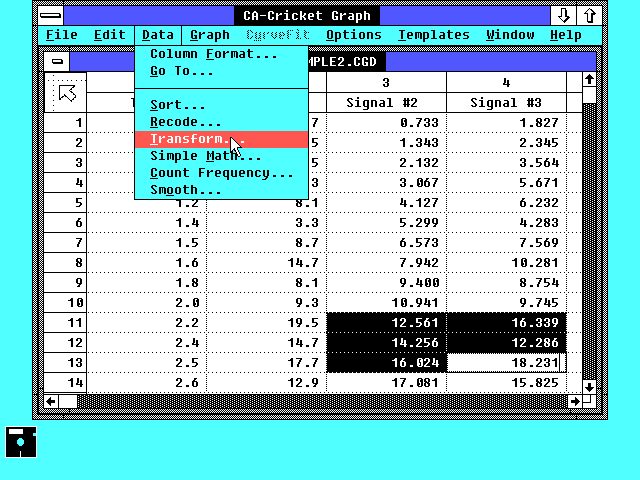Open the SAMPLE2.CGD document control-menu box
640x480 pixels.
click(x=57, y=62)
